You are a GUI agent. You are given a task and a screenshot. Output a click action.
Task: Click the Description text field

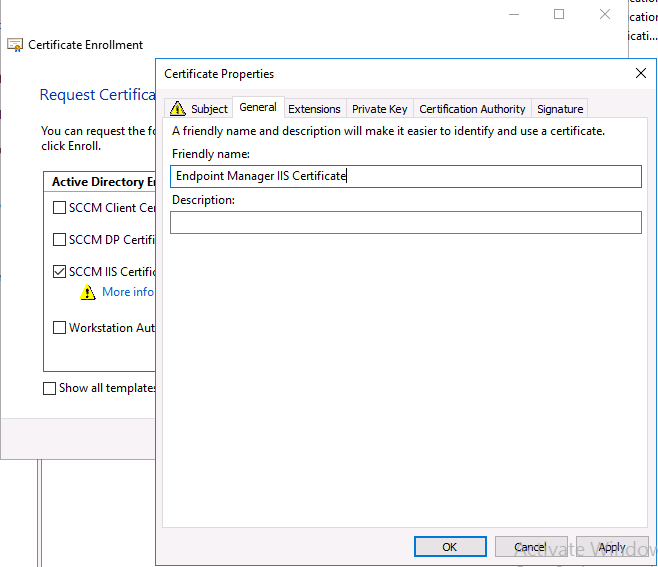[406, 222]
